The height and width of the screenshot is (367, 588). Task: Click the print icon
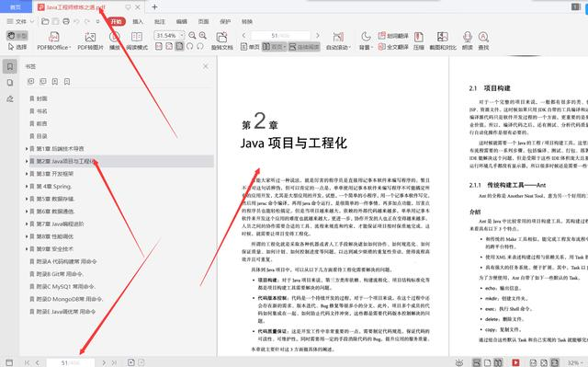[x=66, y=21]
